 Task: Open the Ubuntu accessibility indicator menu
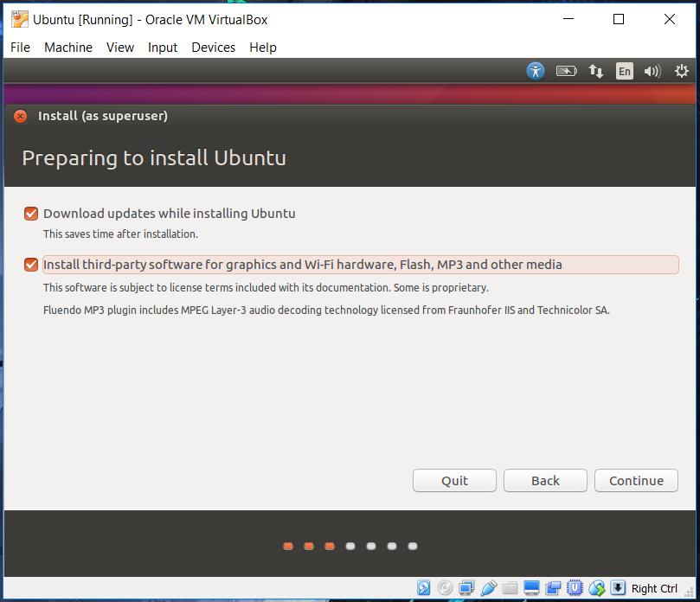tap(536, 71)
